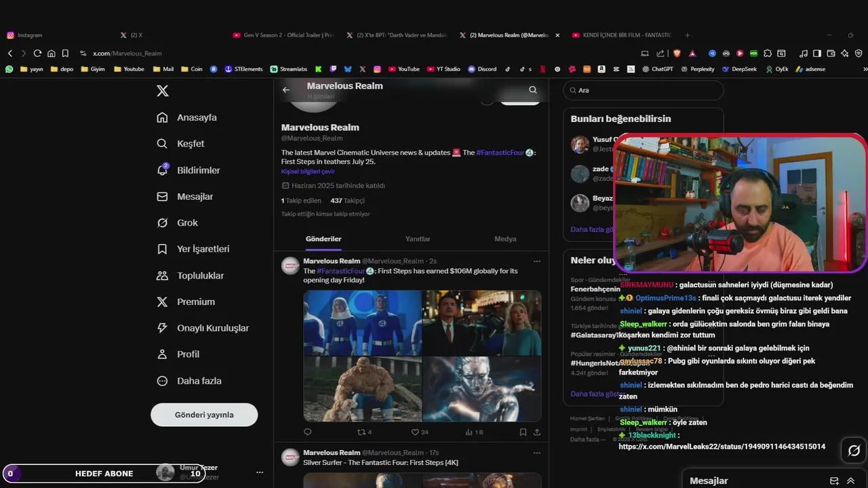Viewport: 868px width, 488px height.
Task: Open Yer İşaretleri bookmarks
Action: pyautogui.click(x=193, y=249)
